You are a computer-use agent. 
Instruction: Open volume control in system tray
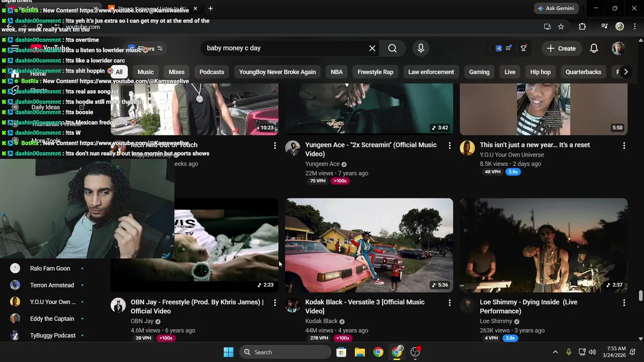click(592, 352)
